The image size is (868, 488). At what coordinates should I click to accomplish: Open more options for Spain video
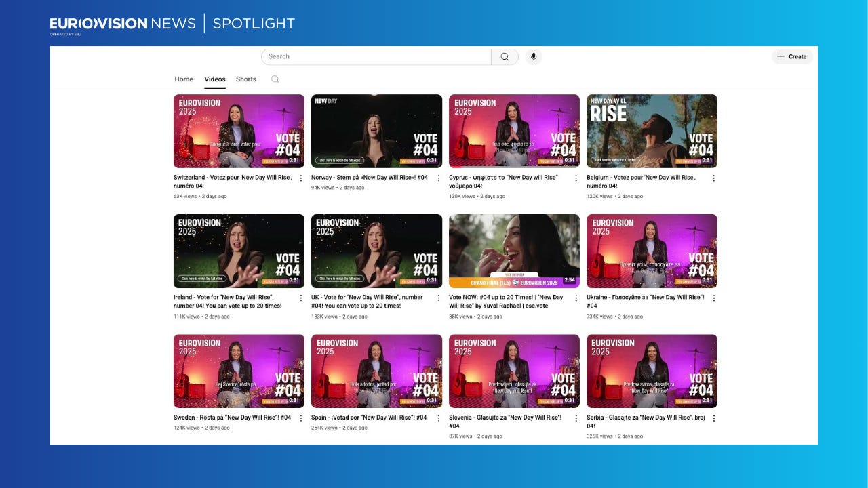[439, 418]
